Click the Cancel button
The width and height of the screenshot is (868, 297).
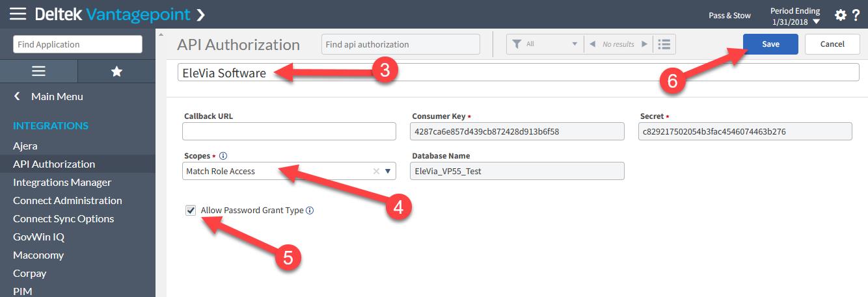[832, 44]
